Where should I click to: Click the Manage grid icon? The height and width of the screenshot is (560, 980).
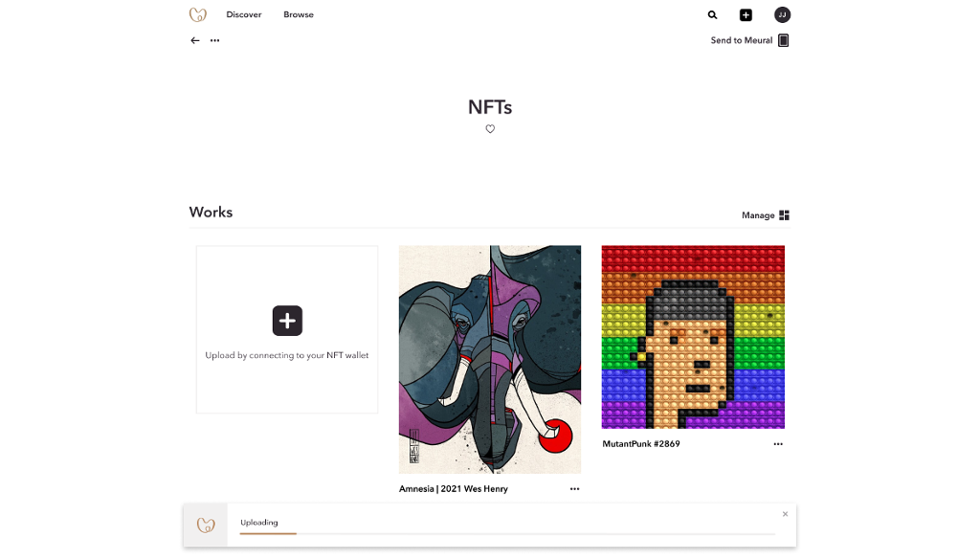coord(785,215)
